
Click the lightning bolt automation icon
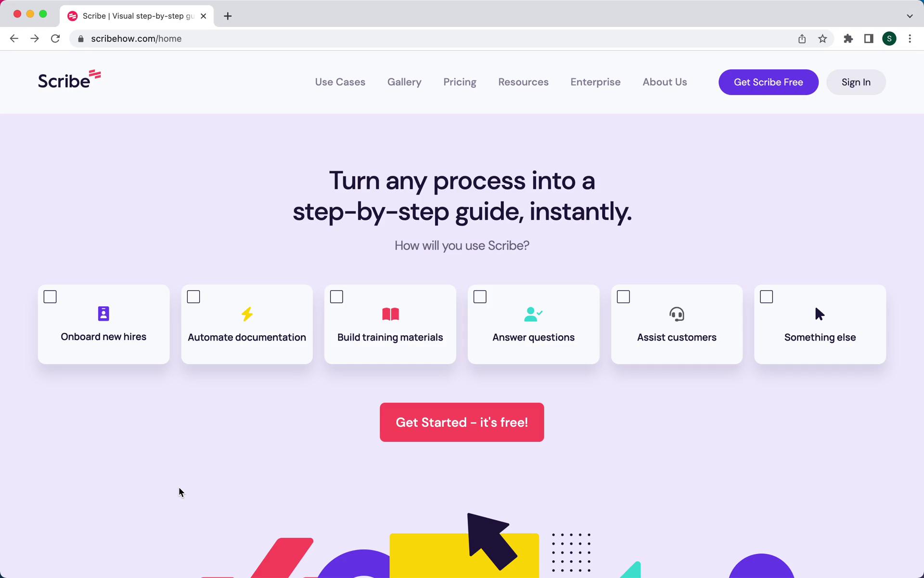pos(247,313)
